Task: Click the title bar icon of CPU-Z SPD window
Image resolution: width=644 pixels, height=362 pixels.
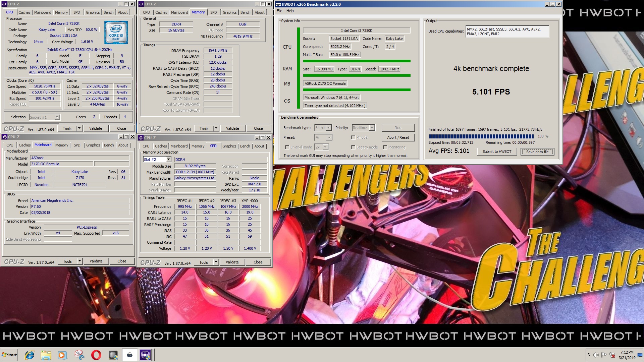Action: coord(141,138)
